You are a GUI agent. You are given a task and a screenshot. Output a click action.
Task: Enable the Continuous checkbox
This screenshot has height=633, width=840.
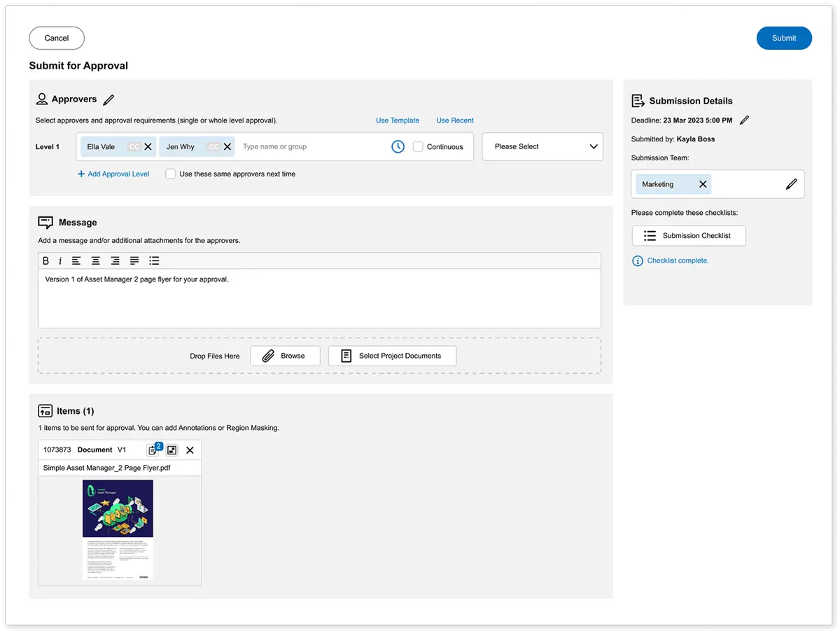click(x=418, y=147)
